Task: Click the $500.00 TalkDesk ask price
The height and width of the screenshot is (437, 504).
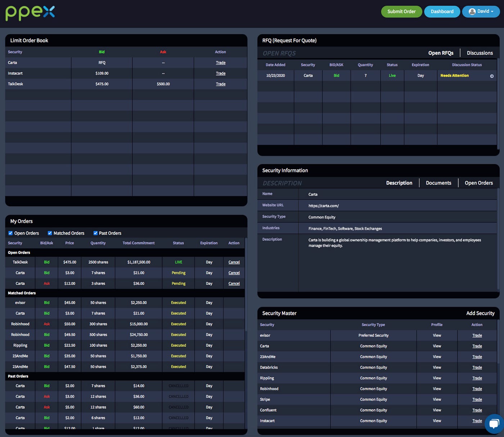Action: pyautogui.click(x=163, y=84)
